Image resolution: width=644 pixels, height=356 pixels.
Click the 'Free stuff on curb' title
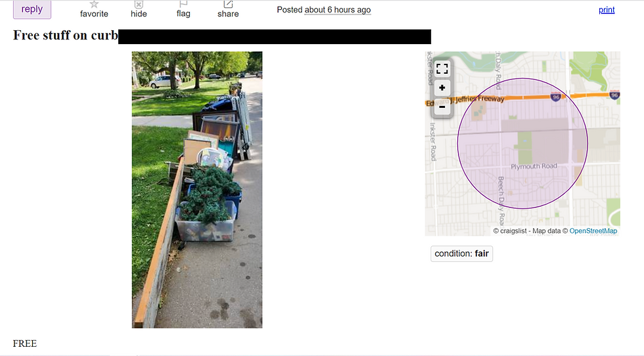65,36
